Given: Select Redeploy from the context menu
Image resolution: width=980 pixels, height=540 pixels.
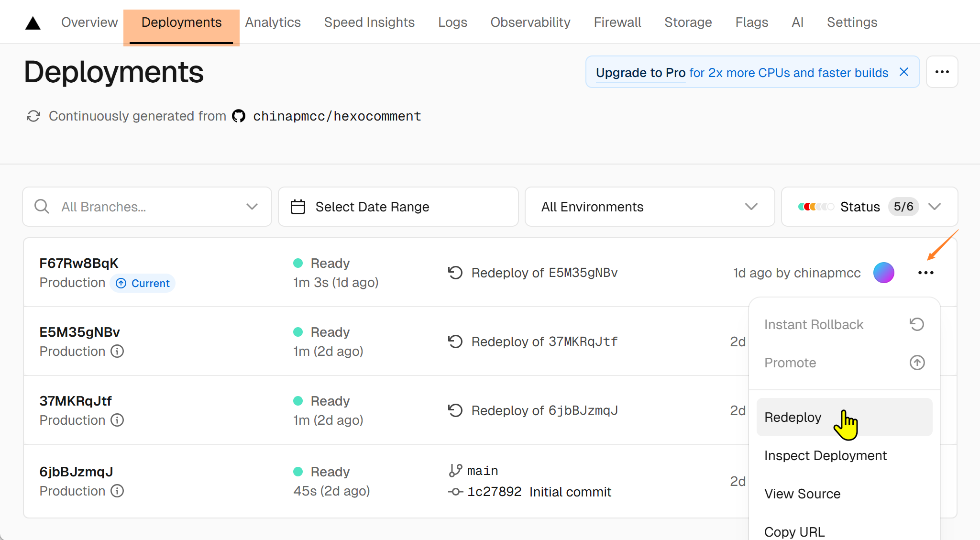Looking at the screenshot, I should (x=793, y=418).
